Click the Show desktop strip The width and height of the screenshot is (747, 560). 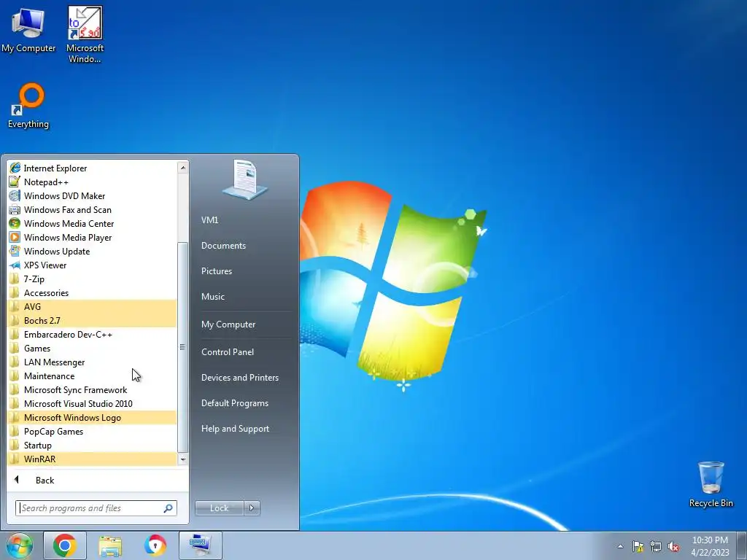tap(742, 545)
